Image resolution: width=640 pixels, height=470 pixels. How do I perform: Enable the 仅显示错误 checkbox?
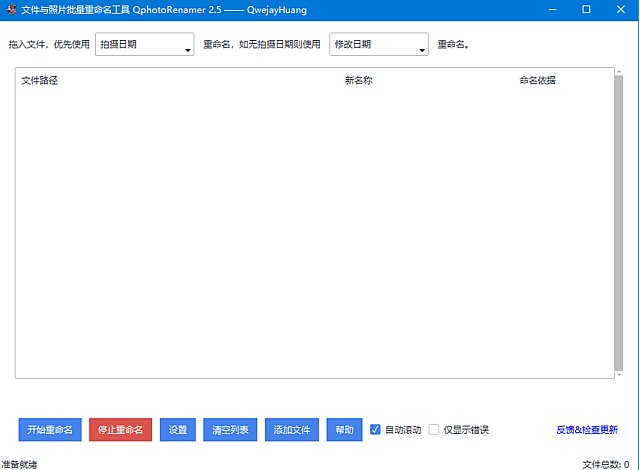[434, 430]
